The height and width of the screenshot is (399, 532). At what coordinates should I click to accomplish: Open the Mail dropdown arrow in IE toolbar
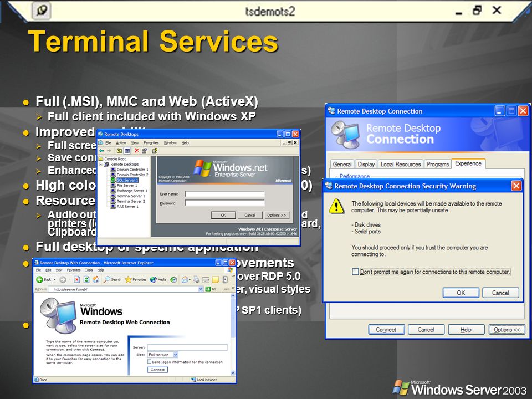coord(190,279)
